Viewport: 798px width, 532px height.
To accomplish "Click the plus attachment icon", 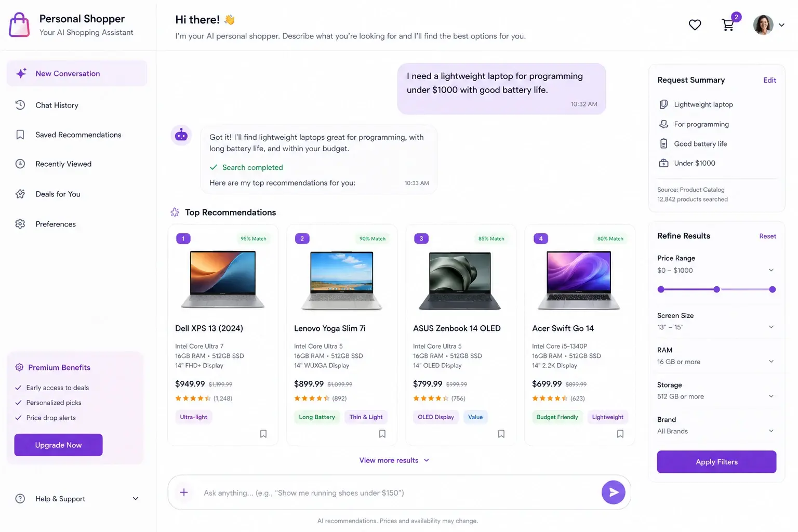I will pyautogui.click(x=184, y=493).
